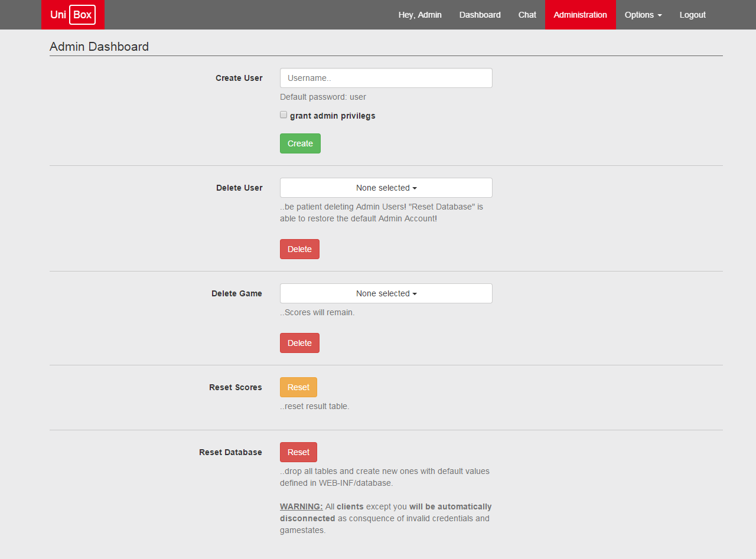Focus the Username input field
Image resolution: width=756 pixels, height=559 pixels.
tap(386, 78)
